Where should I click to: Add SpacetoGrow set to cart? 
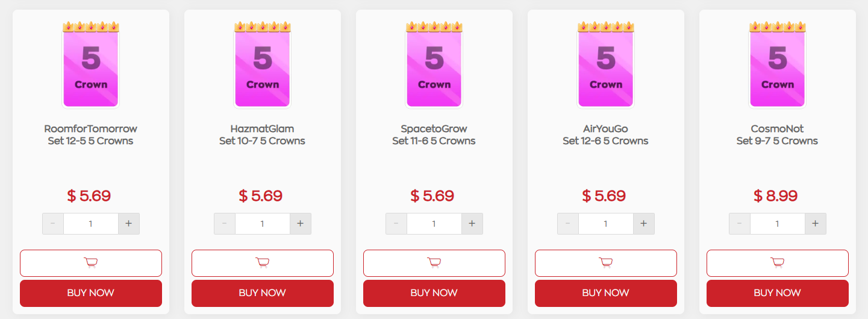coord(434,263)
